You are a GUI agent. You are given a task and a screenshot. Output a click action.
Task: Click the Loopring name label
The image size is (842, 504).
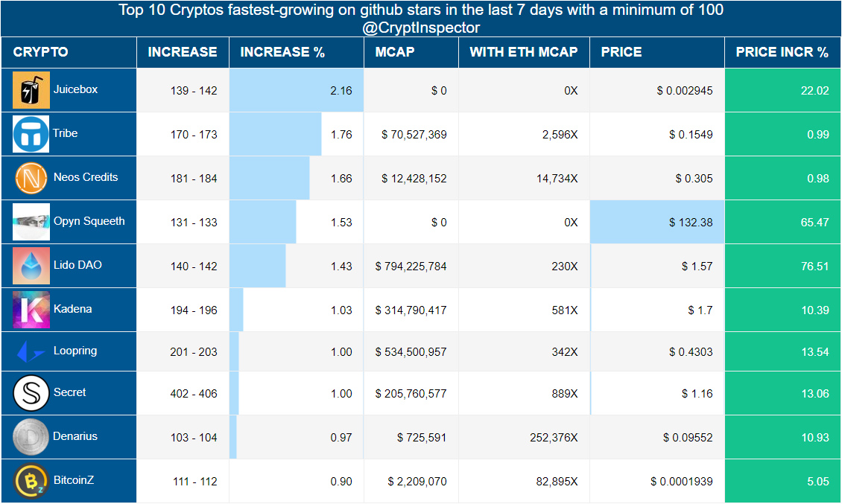coord(75,351)
